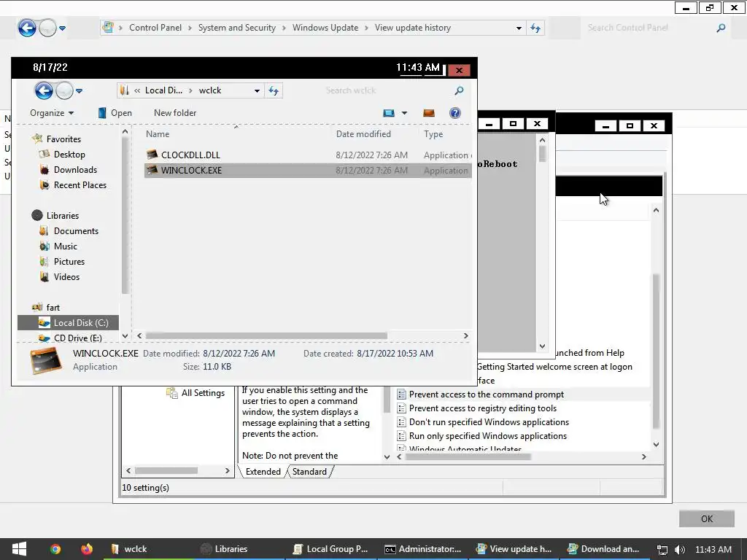
Task: Click Open in explorer toolbar
Action: tap(115, 113)
